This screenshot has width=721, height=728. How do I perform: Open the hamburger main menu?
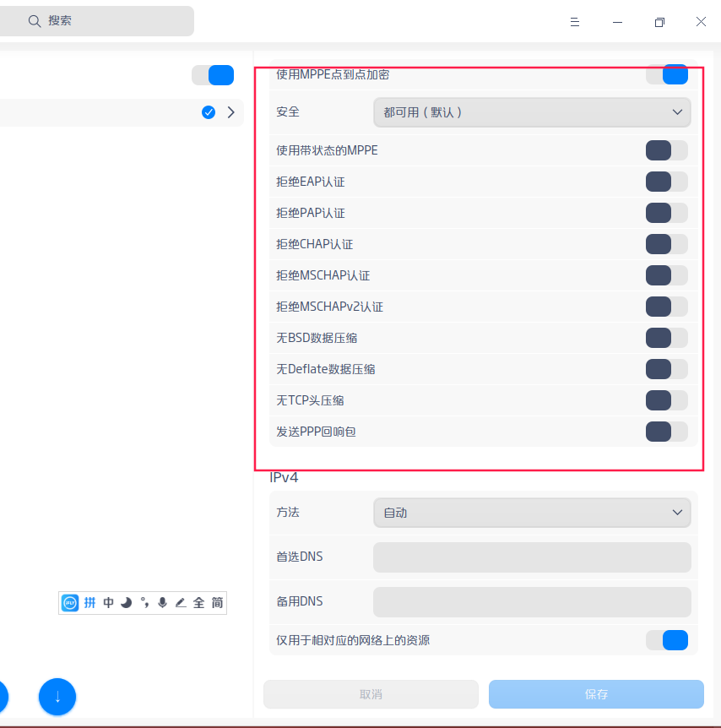pos(575,22)
